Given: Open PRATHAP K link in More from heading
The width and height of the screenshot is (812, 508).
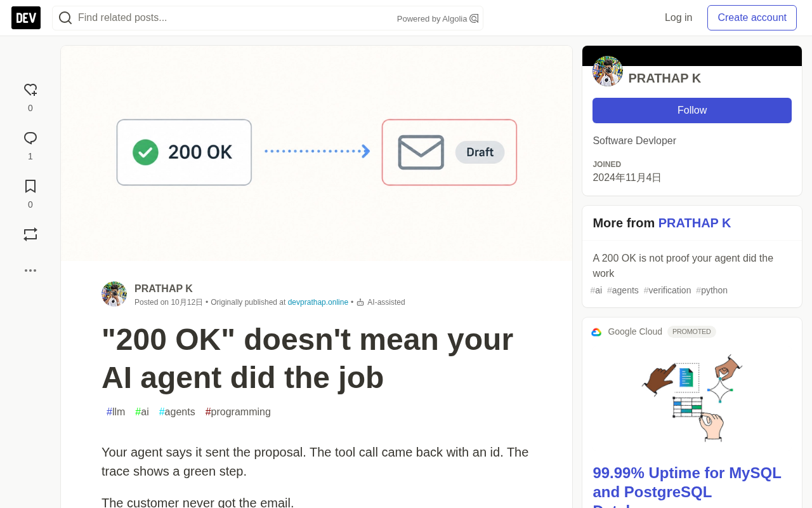Looking at the screenshot, I should 695,223.
